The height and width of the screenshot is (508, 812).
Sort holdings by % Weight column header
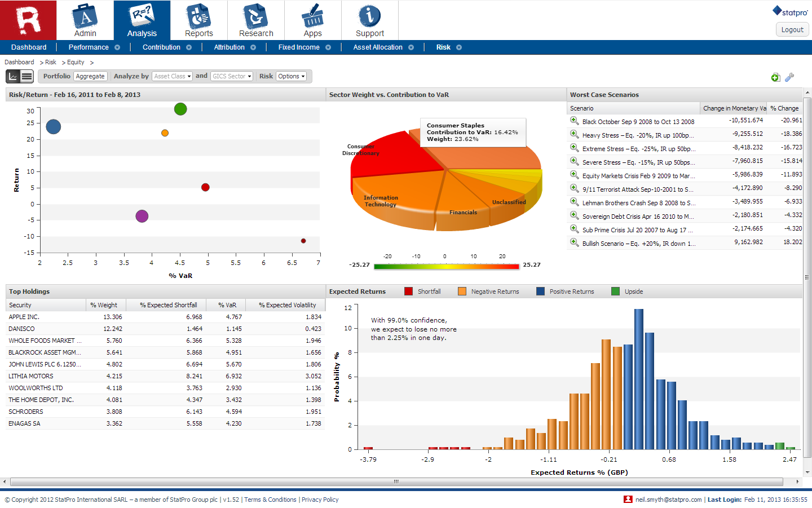coord(104,305)
